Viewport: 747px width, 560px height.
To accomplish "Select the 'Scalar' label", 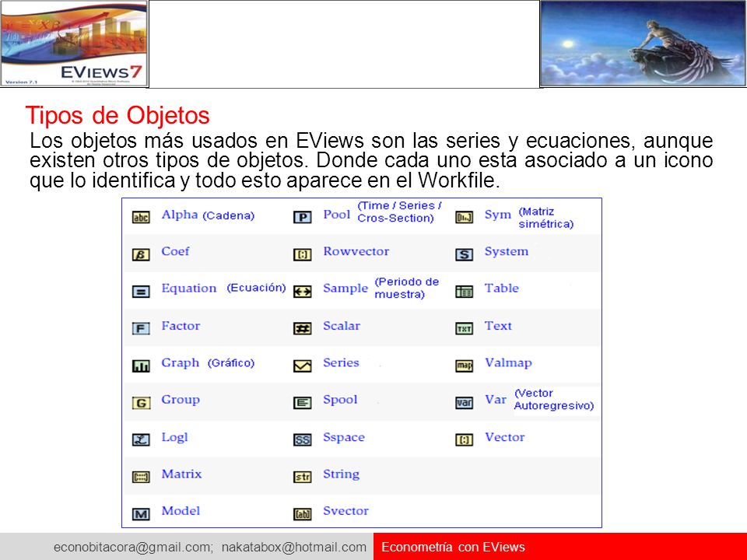I will click(342, 326).
